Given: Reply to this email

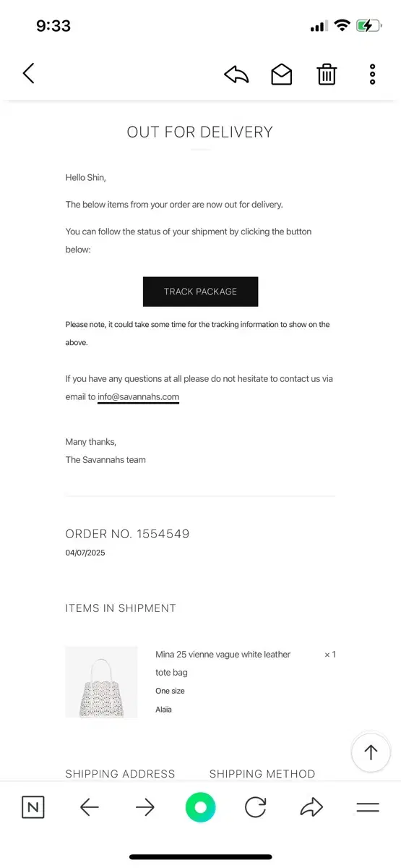Looking at the screenshot, I should 236,74.
